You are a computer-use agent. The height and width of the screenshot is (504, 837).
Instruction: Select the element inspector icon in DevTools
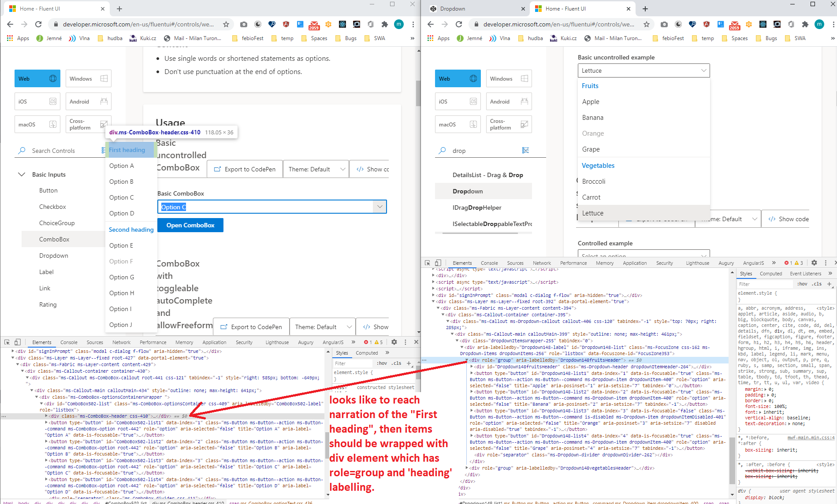click(7, 342)
